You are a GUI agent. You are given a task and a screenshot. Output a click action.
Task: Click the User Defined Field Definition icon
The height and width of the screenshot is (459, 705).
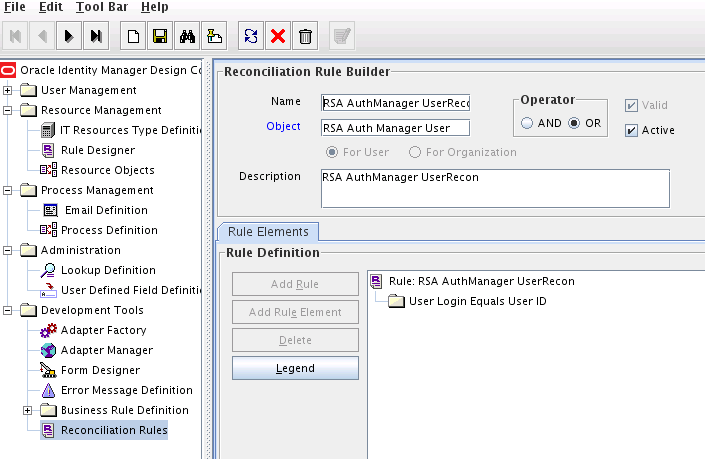tap(48, 290)
